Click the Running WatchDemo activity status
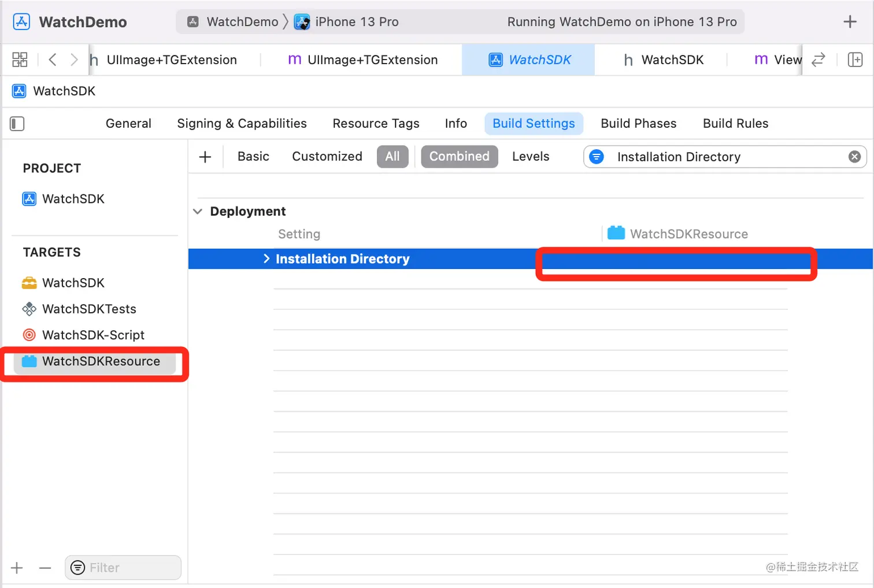 coord(622,22)
